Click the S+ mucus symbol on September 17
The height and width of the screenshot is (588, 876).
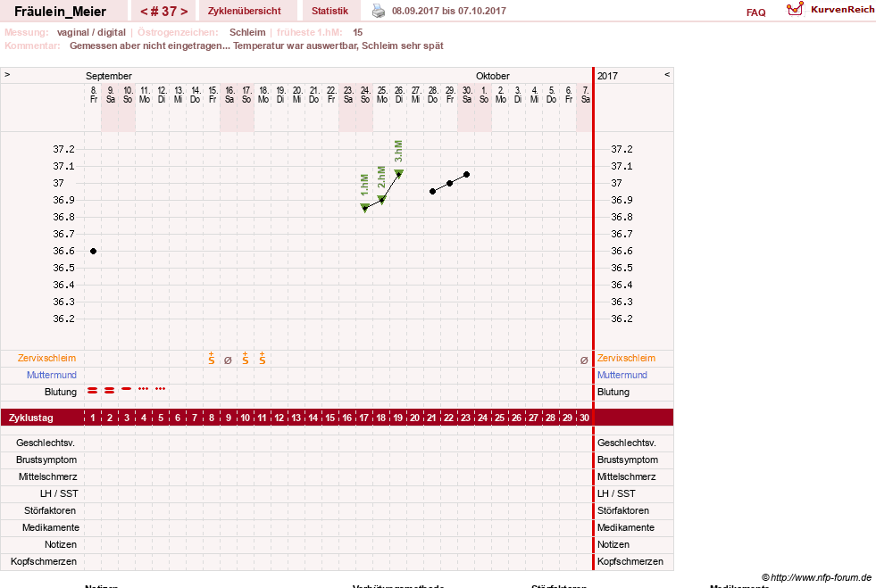pyautogui.click(x=246, y=359)
